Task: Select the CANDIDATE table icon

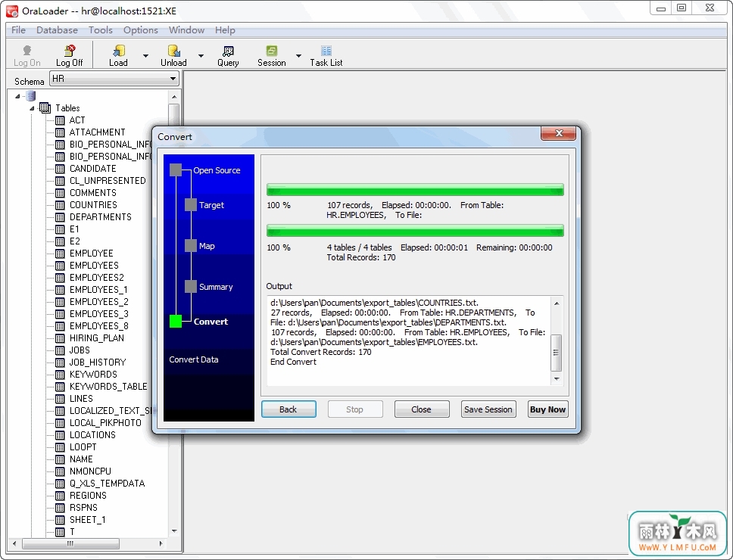Action: click(60, 169)
